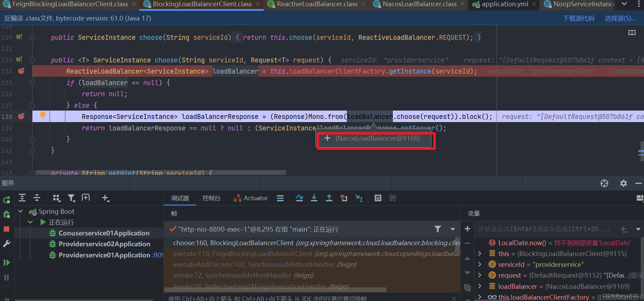Click the Run to Cursor debugger icon
Viewport: 644px width, 301px height.
pos(359,198)
